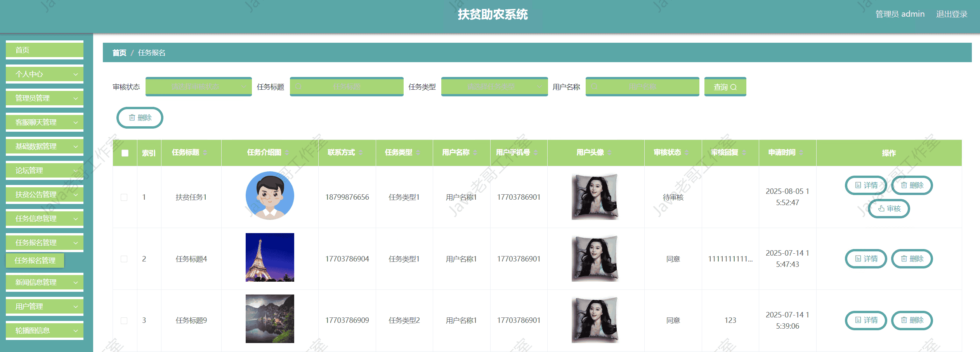Sort table by 联系方式 column
The width and height of the screenshot is (980, 352).
tap(361, 153)
